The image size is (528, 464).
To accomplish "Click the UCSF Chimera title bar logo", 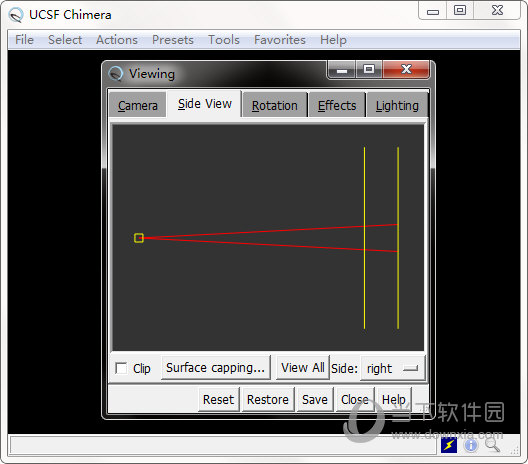I will pyautogui.click(x=16, y=15).
